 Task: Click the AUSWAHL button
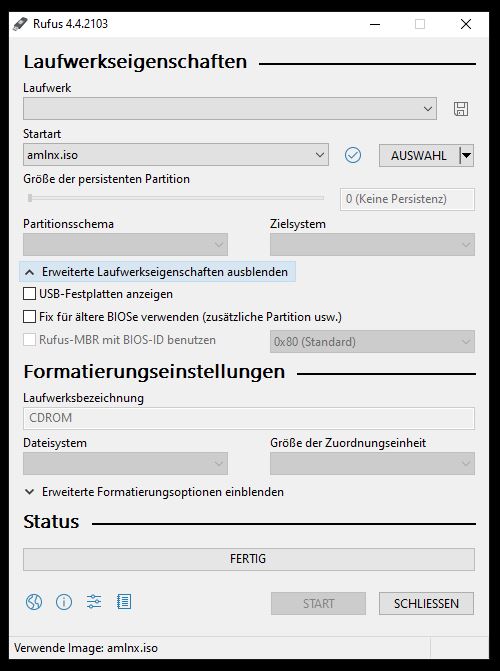click(x=419, y=155)
